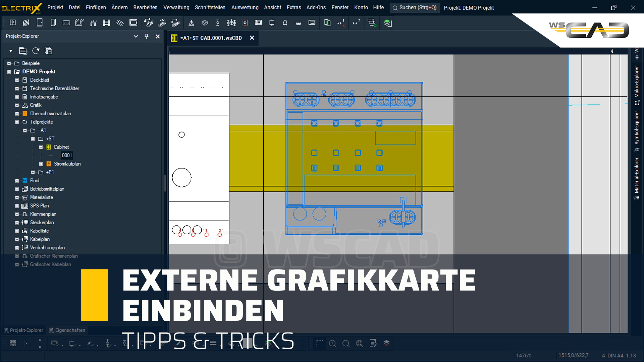Image resolution: width=644 pixels, height=362 pixels.
Task: Click the Suchen search field in the menu bar
Action: tap(415, 7)
